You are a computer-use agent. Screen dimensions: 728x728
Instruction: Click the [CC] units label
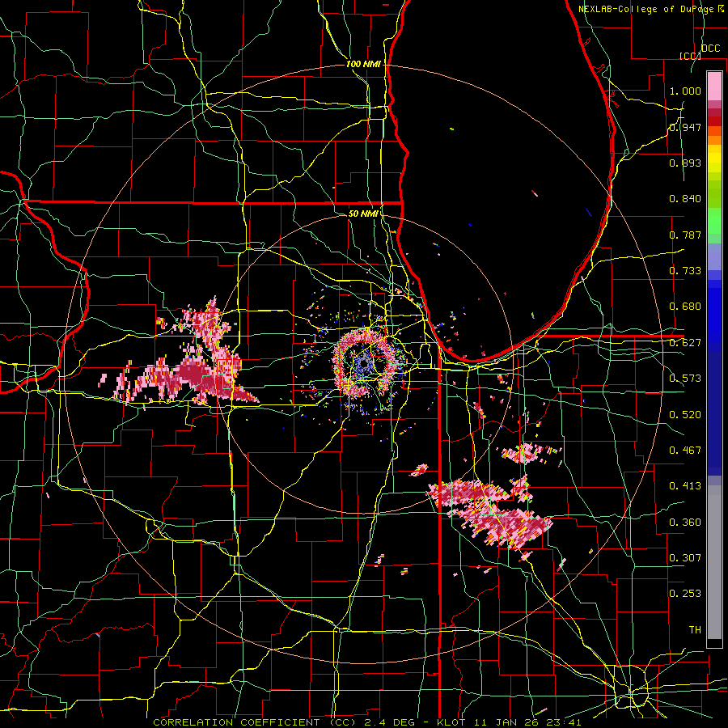[690, 56]
